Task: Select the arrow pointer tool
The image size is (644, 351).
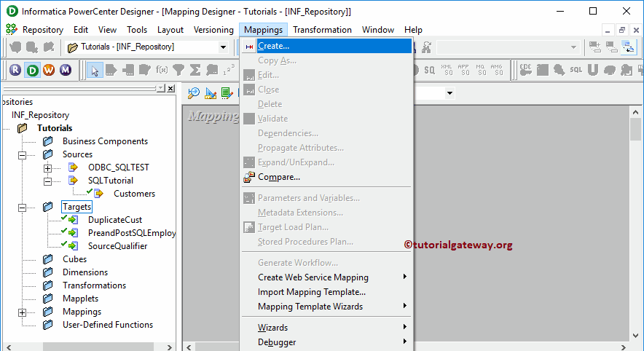Action: (x=95, y=71)
